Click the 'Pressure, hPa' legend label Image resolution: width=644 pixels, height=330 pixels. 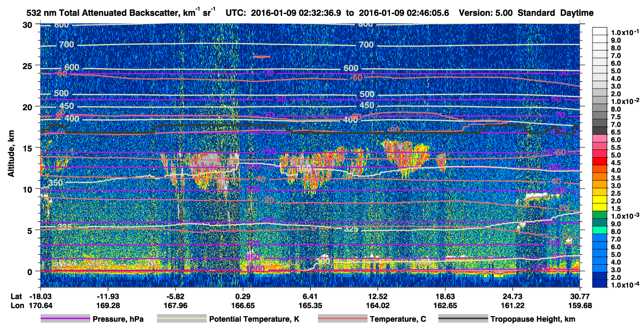(118, 319)
